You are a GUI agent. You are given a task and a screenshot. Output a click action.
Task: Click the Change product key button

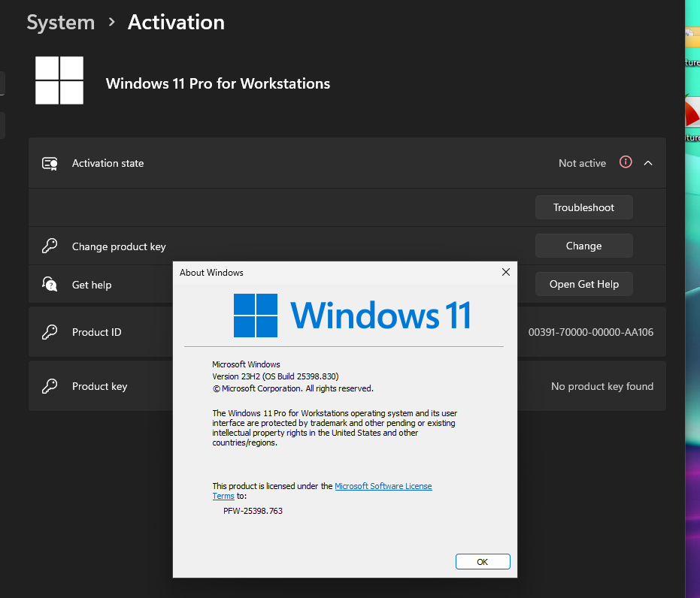point(583,246)
